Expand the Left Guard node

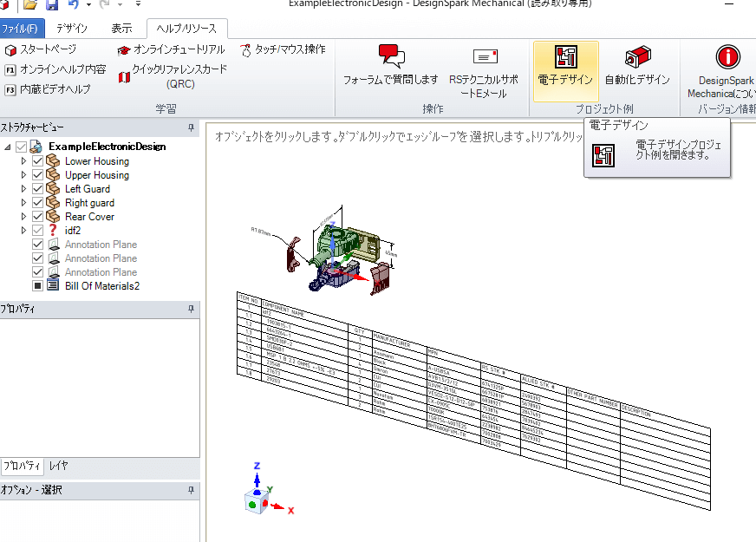tap(23, 189)
